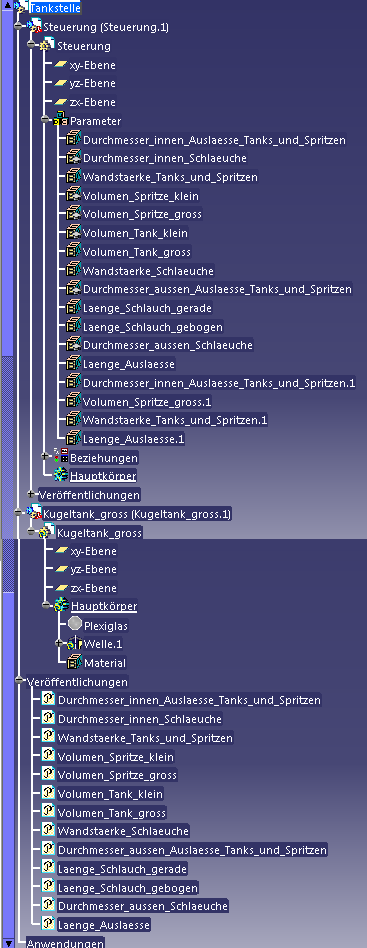Select the Material entry under Hauptkörper

105,663
